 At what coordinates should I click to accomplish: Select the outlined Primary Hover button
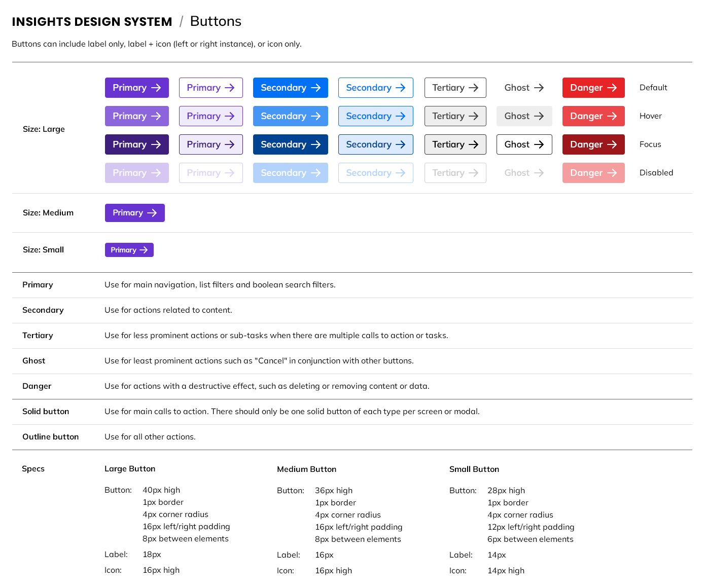(211, 116)
